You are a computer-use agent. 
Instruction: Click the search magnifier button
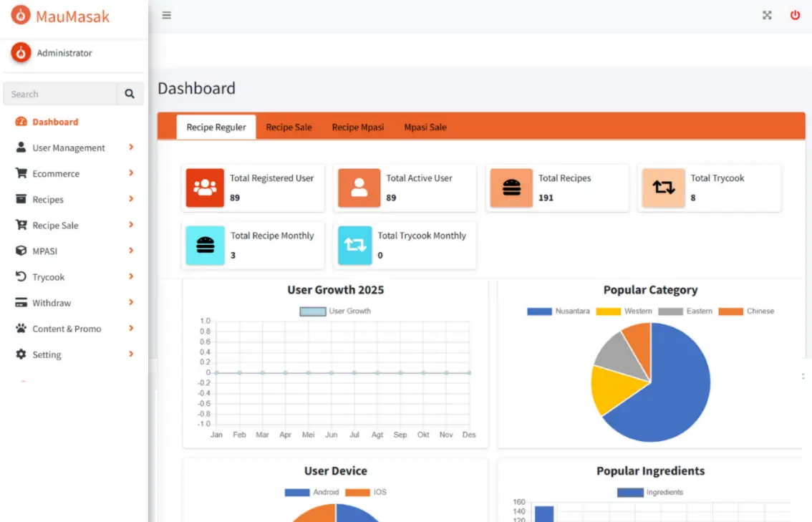pyautogui.click(x=130, y=94)
